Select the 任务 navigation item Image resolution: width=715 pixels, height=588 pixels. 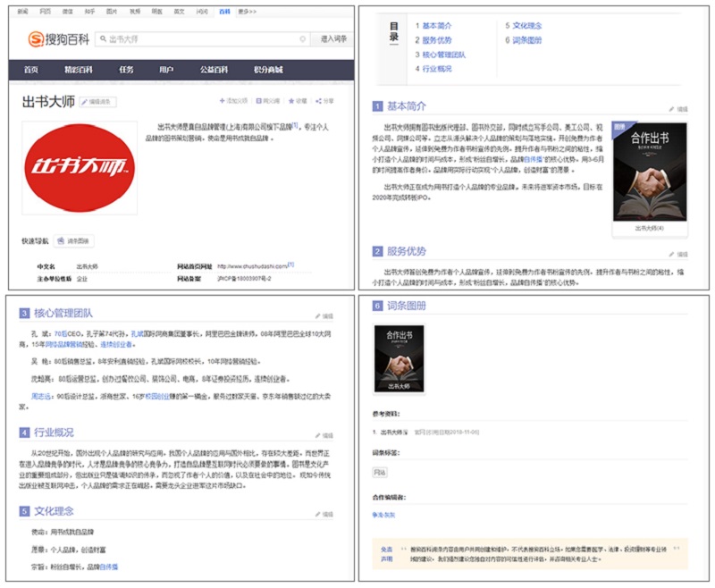pos(126,70)
